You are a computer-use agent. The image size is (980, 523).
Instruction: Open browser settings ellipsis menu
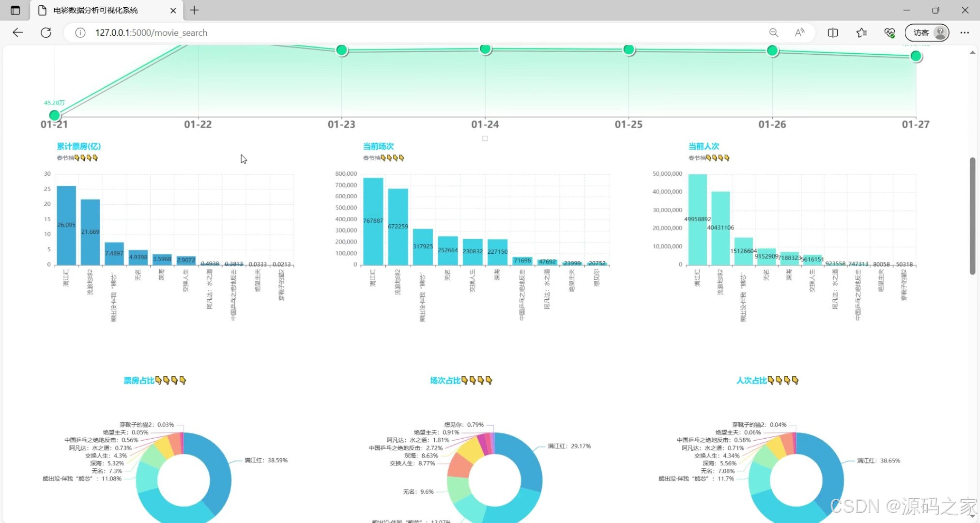point(965,32)
